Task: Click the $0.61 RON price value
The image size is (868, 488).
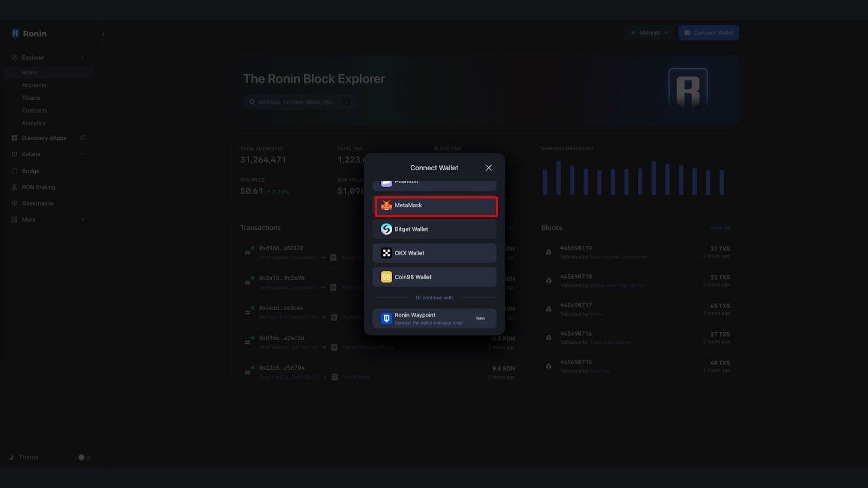Action: tap(252, 191)
